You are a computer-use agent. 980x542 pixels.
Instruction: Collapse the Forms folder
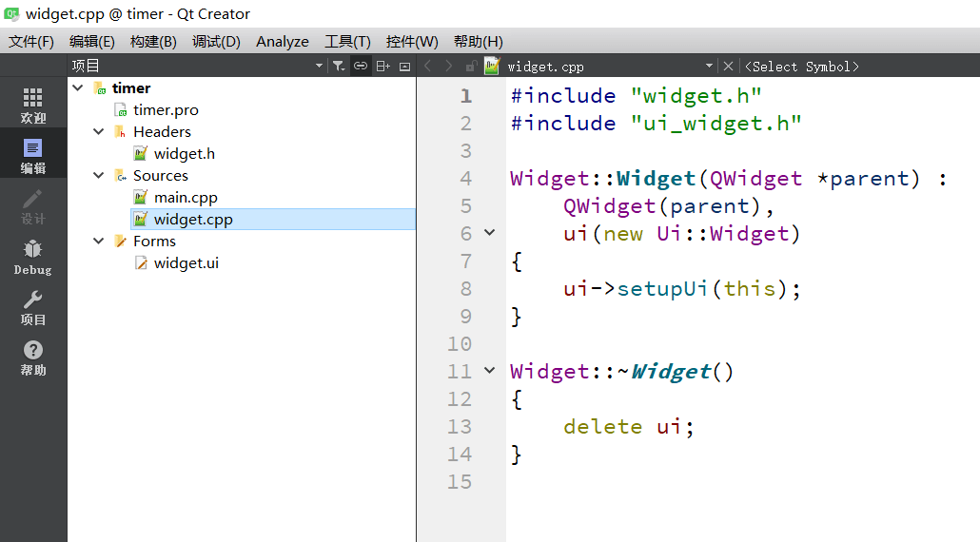click(99, 241)
